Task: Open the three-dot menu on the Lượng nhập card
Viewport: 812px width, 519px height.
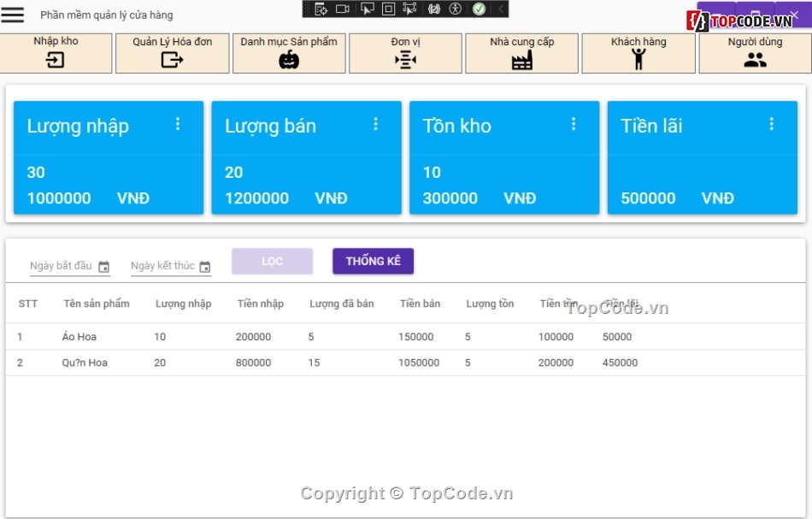Action: tap(178, 123)
